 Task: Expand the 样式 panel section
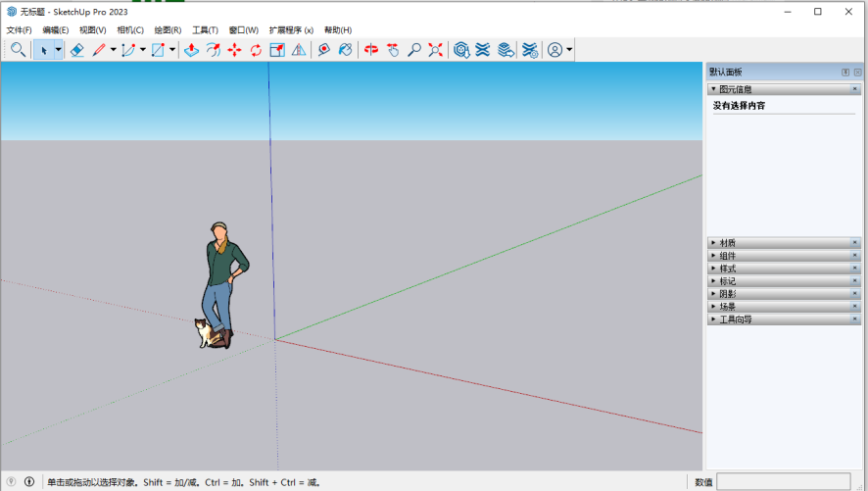point(713,268)
